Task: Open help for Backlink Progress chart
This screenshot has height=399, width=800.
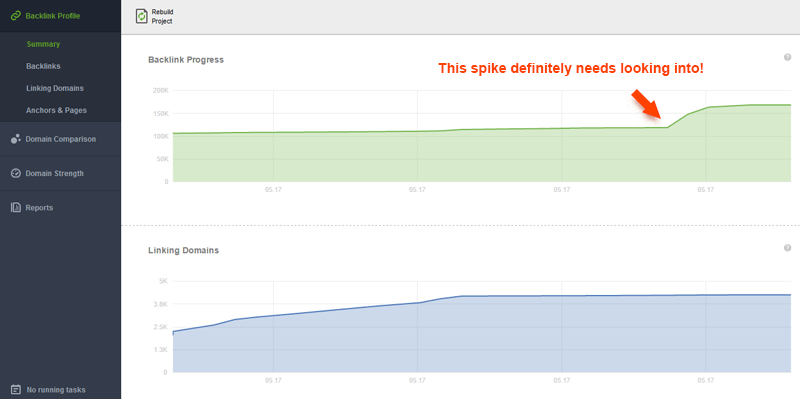Action: pos(787,57)
